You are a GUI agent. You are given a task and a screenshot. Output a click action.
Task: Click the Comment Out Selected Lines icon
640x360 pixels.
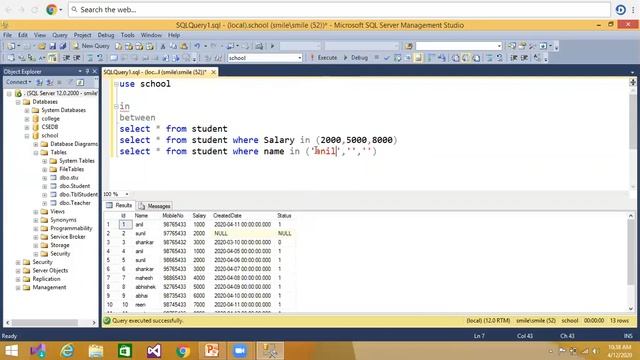click(489, 58)
